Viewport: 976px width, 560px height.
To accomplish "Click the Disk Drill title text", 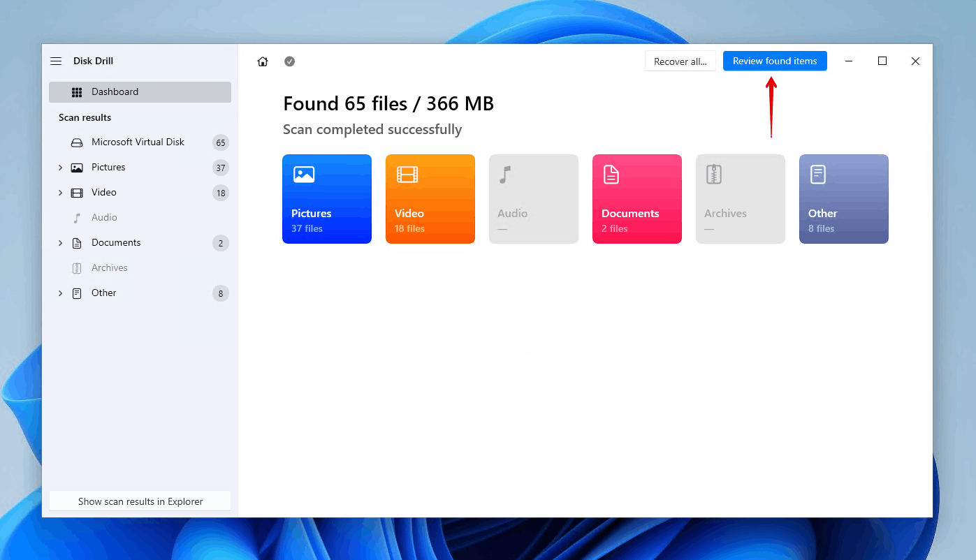I will [x=93, y=61].
